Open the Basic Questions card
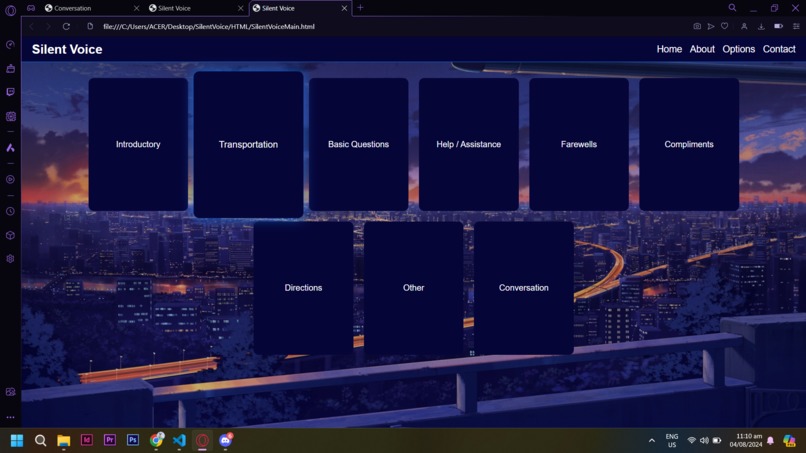This screenshot has width=806, height=453. coord(358,144)
